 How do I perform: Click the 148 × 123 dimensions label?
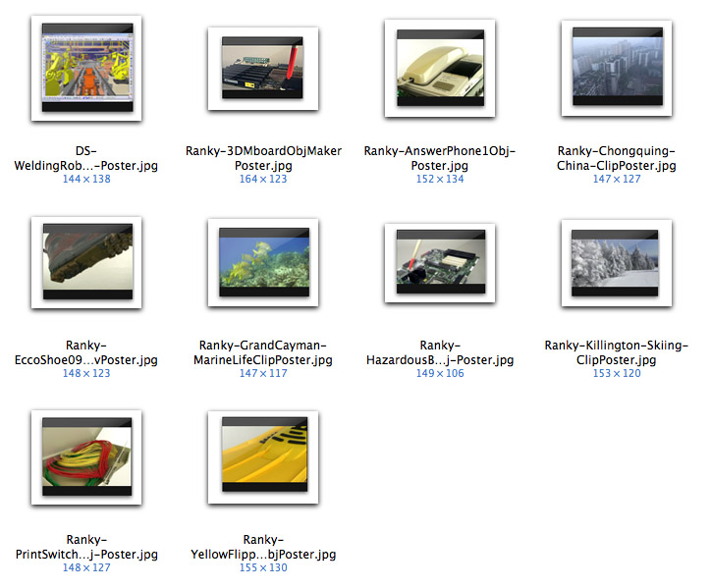[x=86, y=374]
